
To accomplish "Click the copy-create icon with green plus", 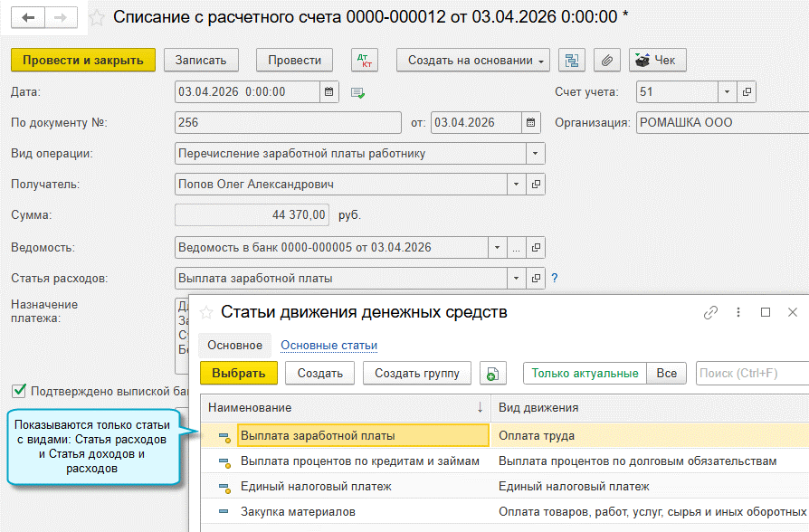I will click(x=492, y=373).
